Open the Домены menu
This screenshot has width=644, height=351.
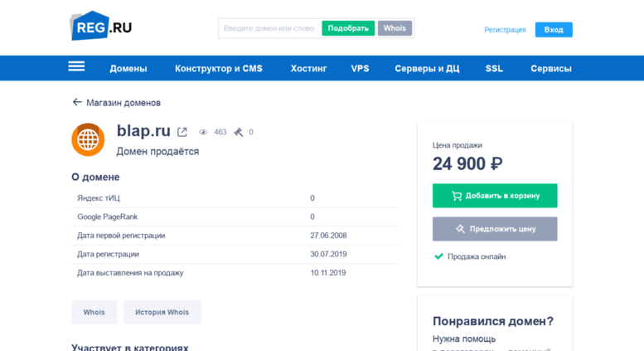coord(128,69)
